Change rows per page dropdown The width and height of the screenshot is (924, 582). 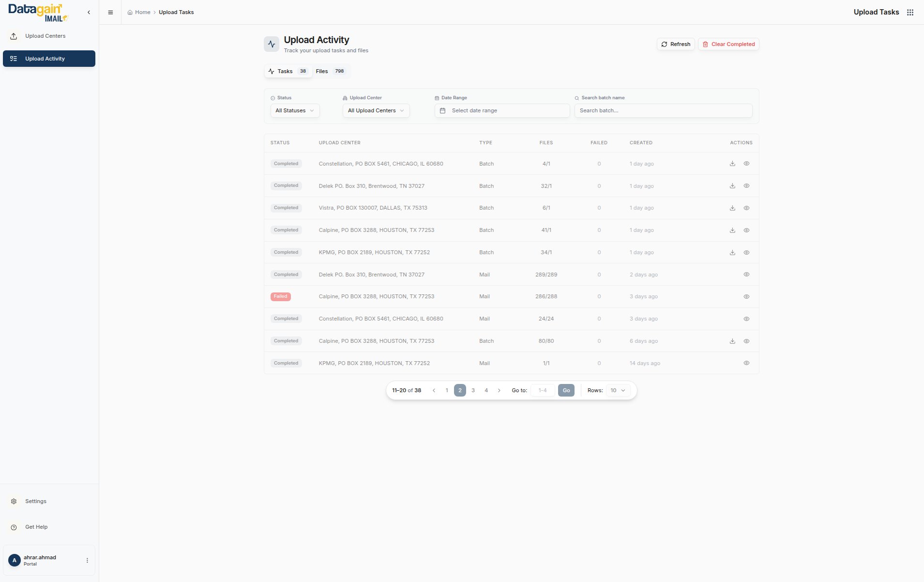[x=618, y=391]
